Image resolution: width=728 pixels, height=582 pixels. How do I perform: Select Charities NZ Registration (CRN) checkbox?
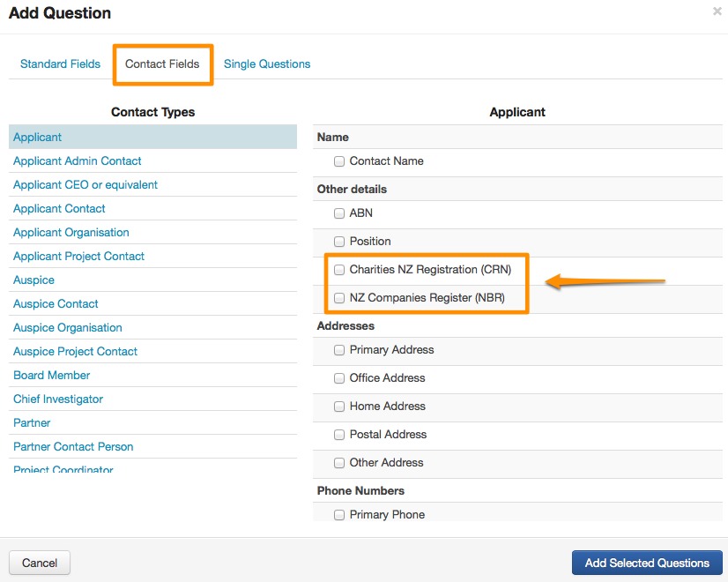tap(339, 270)
